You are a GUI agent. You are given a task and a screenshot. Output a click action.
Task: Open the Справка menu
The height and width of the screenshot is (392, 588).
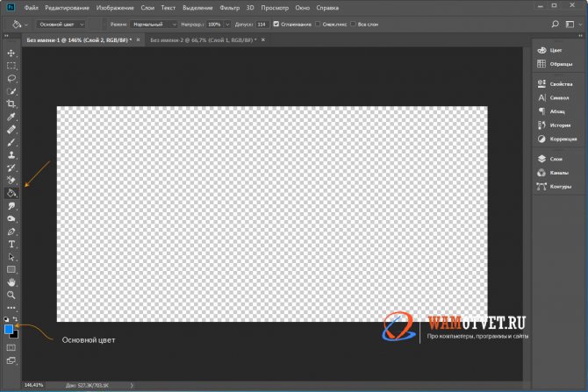pos(327,8)
